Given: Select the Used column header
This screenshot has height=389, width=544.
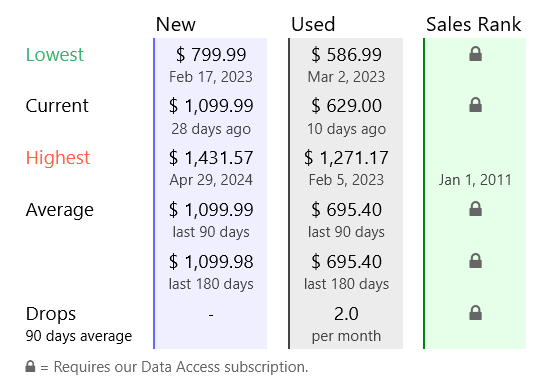Looking at the screenshot, I should click(x=313, y=24).
